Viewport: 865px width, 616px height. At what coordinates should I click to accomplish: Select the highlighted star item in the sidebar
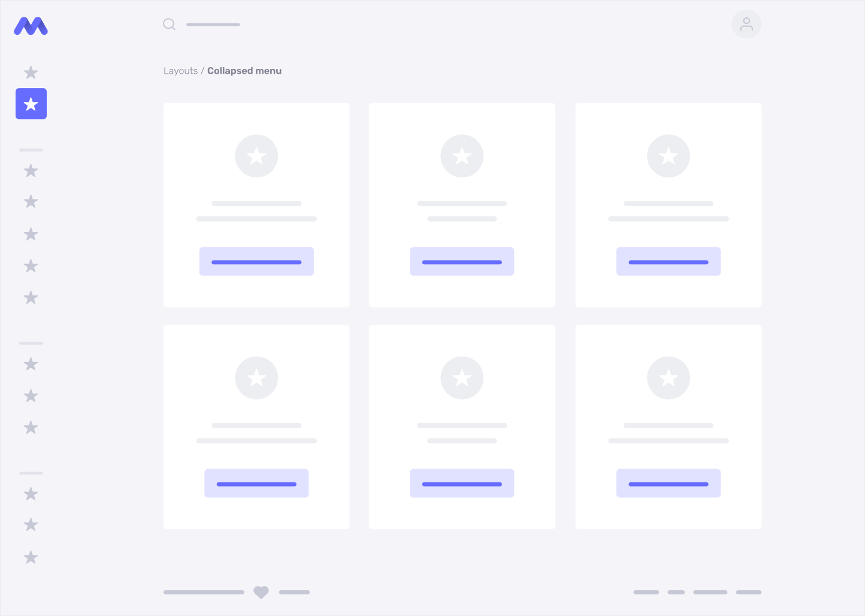click(x=31, y=104)
